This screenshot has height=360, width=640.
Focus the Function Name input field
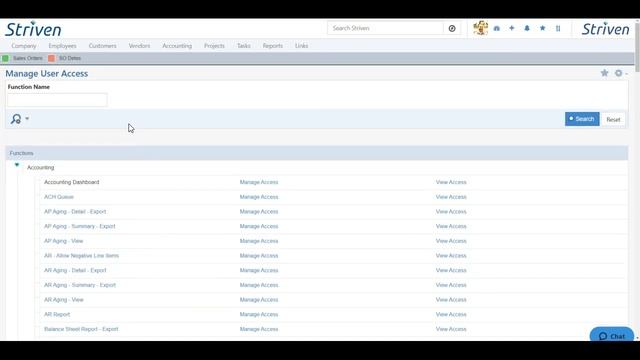click(57, 100)
